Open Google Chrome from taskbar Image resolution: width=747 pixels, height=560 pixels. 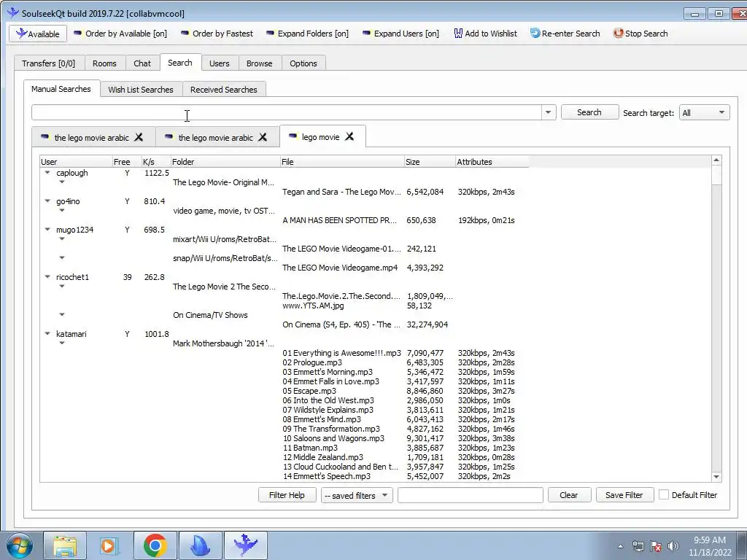pyautogui.click(x=155, y=545)
